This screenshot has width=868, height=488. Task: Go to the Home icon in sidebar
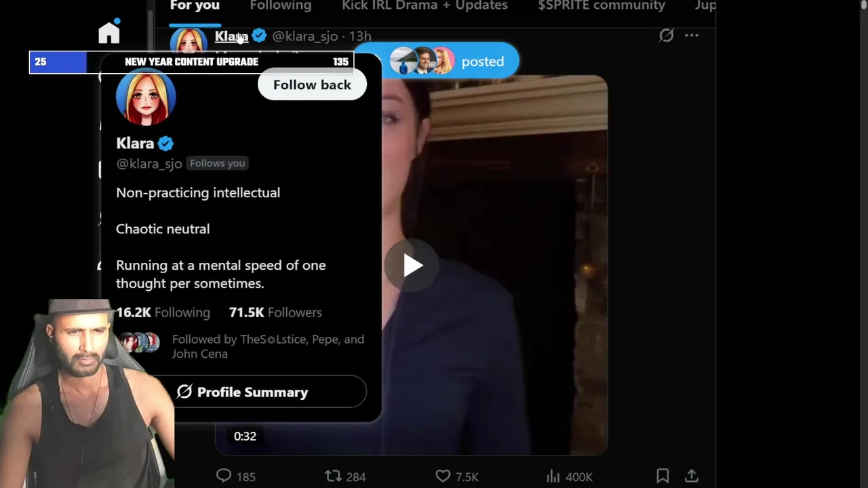click(x=109, y=32)
